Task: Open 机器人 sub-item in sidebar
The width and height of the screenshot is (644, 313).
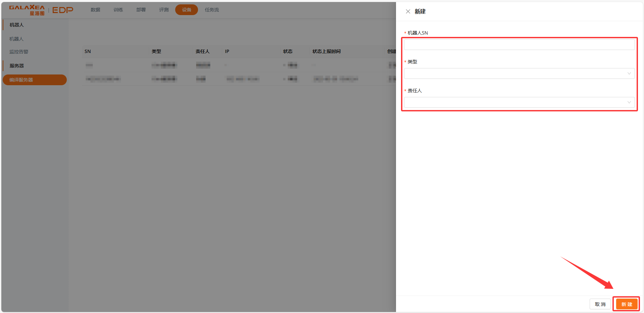Action: (x=16, y=39)
